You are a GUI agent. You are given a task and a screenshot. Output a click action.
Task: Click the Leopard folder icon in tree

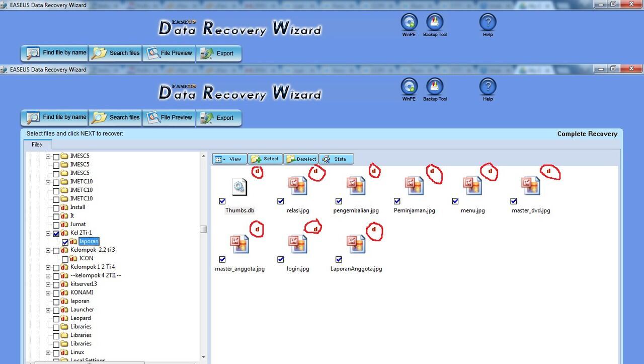(x=64, y=318)
